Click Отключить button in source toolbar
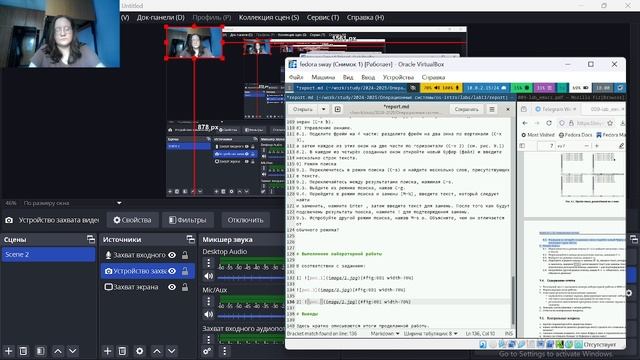 pyautogui.click(x=245, y=220)
